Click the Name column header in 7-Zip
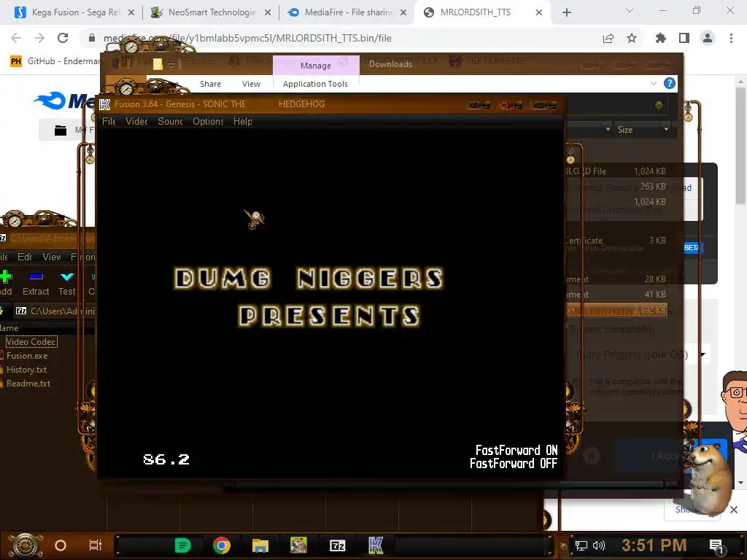 click(9, 328)
